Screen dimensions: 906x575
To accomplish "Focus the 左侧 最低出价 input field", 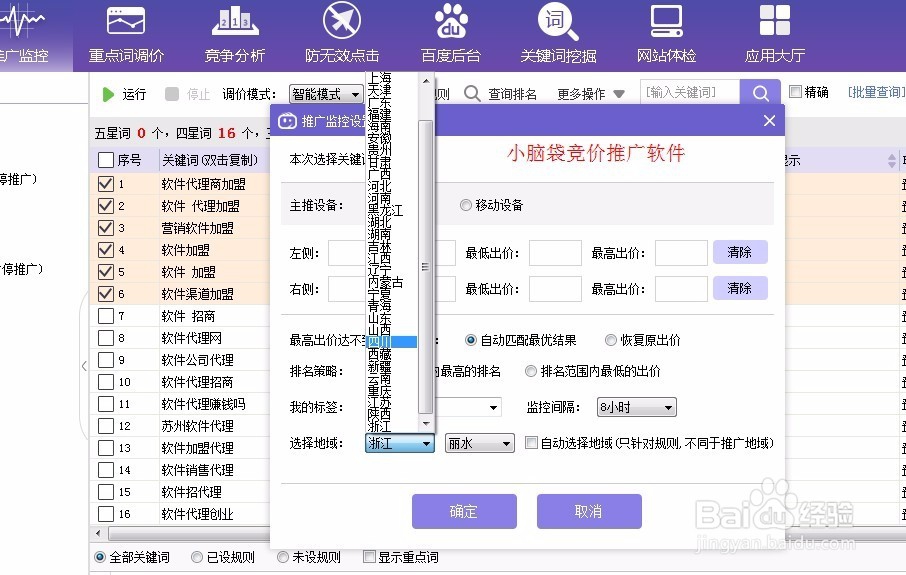I will pyautogui.click(x=555, y=253).
